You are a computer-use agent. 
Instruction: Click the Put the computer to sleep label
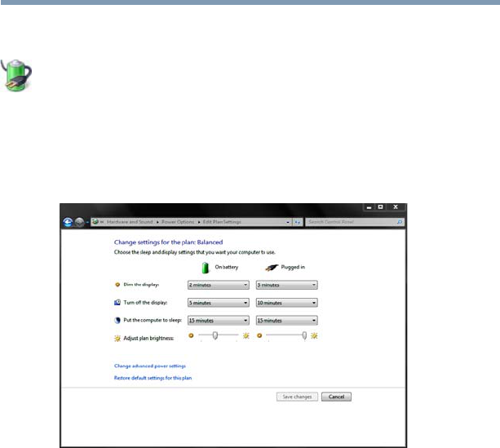153,320
